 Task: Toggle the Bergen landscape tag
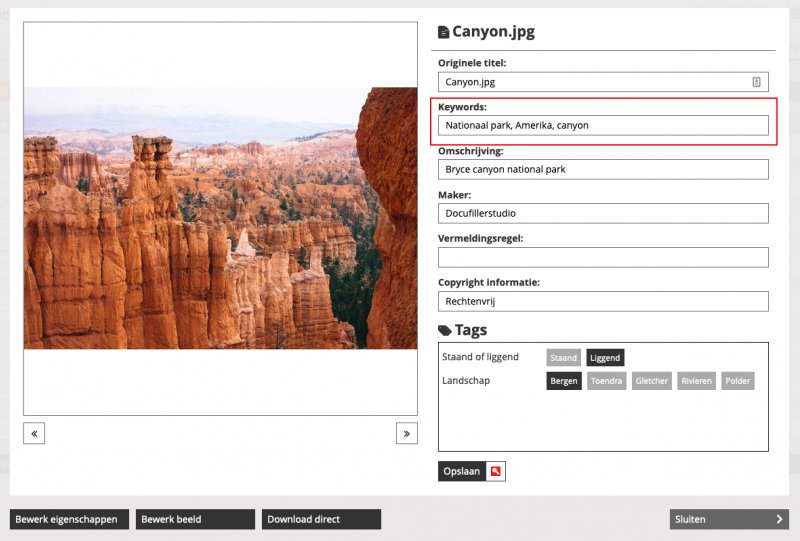point(564,381)
